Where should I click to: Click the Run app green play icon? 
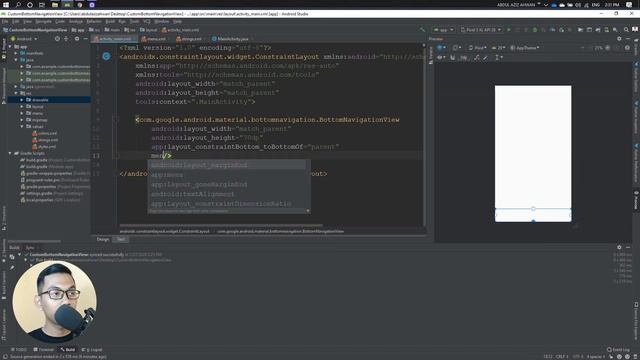tap(509, 30)
